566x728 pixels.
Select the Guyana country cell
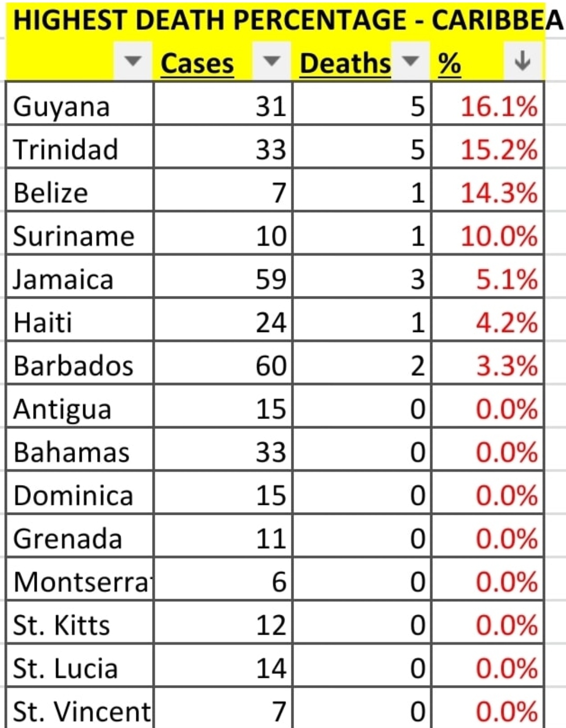click(x=80, y=106)
